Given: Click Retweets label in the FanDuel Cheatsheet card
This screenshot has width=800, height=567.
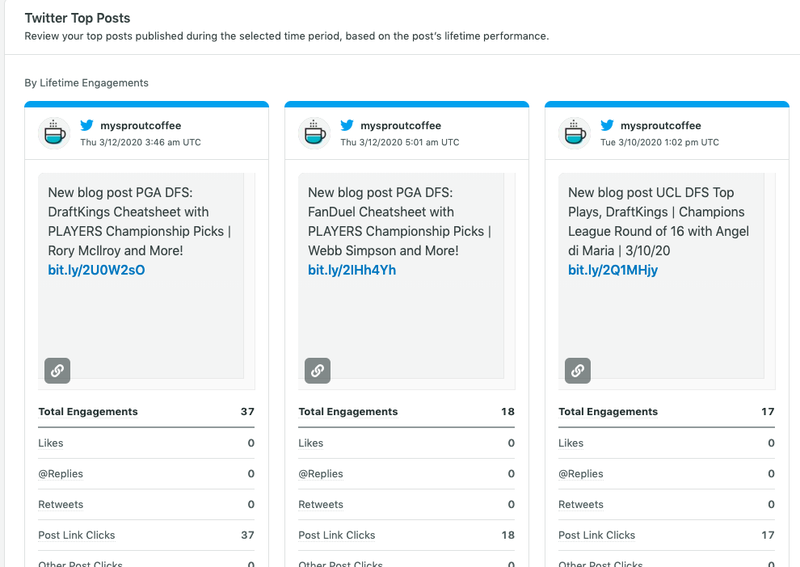Looking at the screenshot, I should click(x=321, y=504).
